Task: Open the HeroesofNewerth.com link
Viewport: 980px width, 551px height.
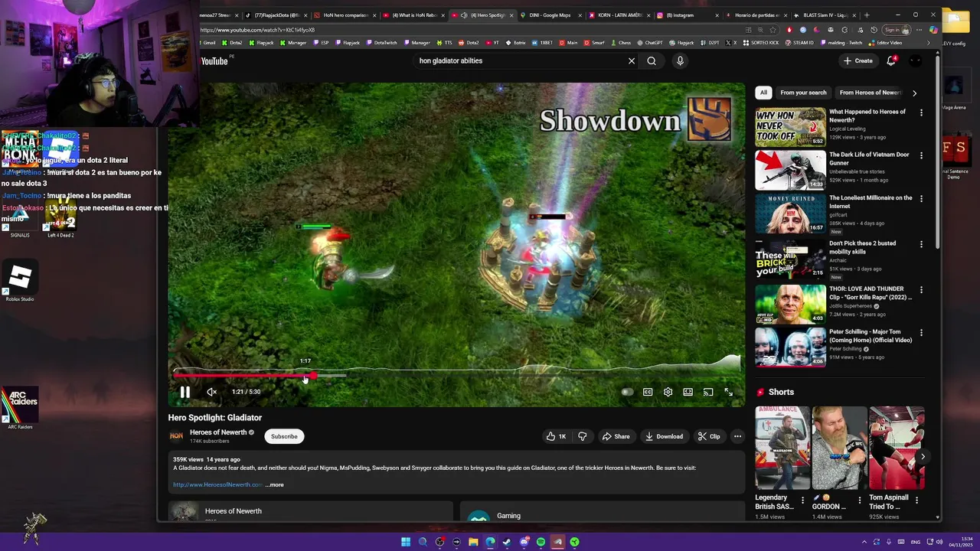Action: click(x=217, y=484)
